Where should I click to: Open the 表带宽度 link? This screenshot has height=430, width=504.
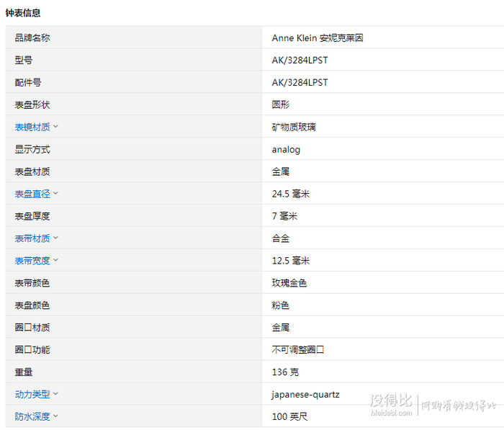[32, 261]
